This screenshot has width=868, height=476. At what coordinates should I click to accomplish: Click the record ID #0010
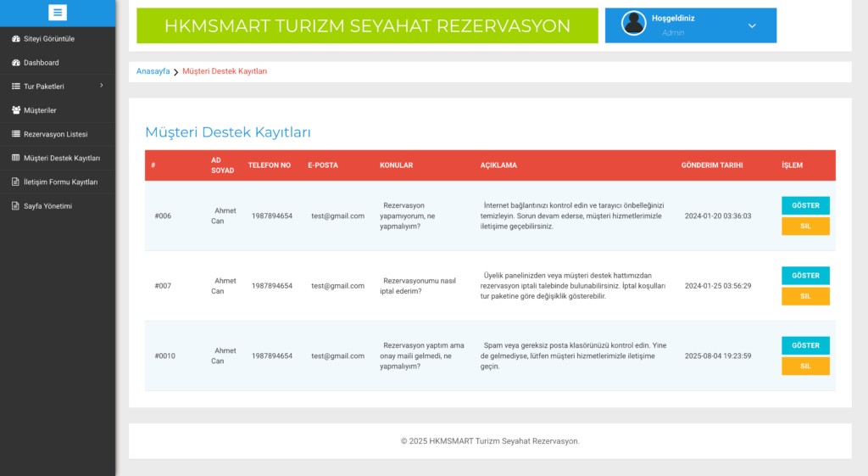[x=165, y=356]
